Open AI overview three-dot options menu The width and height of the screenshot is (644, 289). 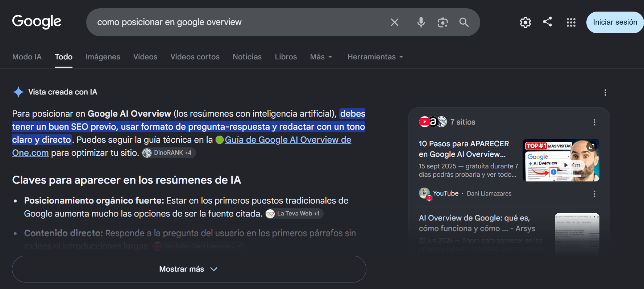point(605,93)
